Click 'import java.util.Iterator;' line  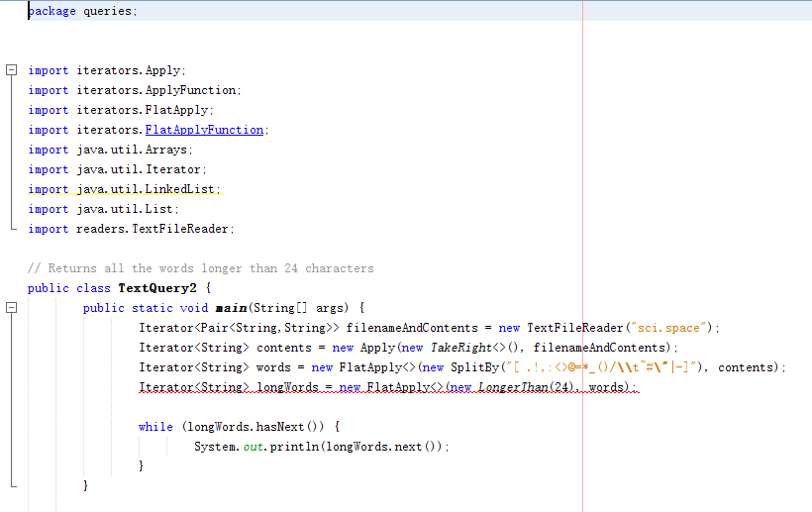tap(117, 169)
